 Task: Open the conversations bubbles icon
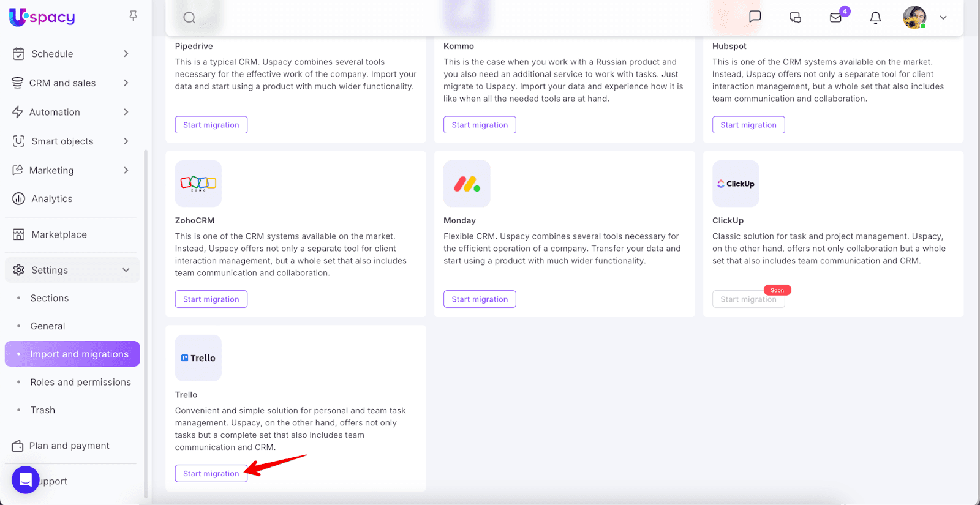pyautogui.click(x=795, y=18)
